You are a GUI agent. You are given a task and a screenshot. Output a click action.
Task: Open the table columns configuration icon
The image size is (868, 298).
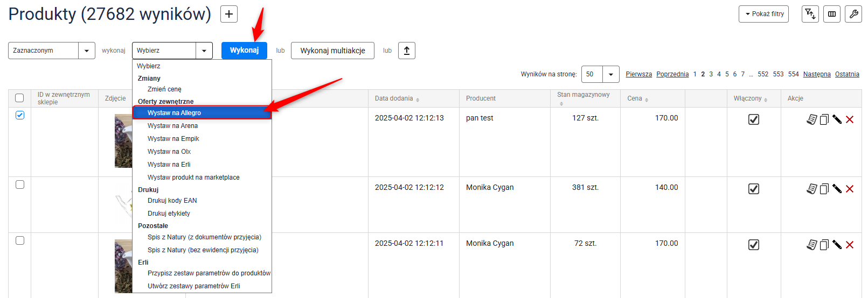(832, 14)
